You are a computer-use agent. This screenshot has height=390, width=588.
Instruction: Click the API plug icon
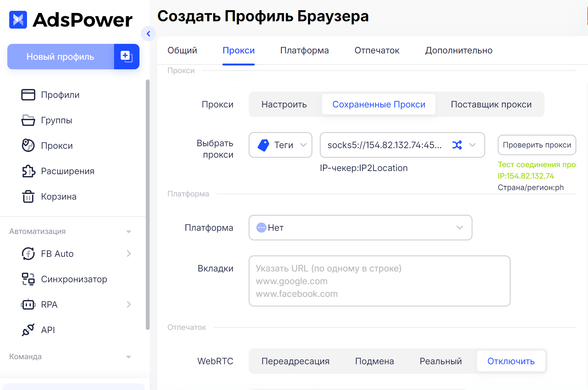[28, 330]
